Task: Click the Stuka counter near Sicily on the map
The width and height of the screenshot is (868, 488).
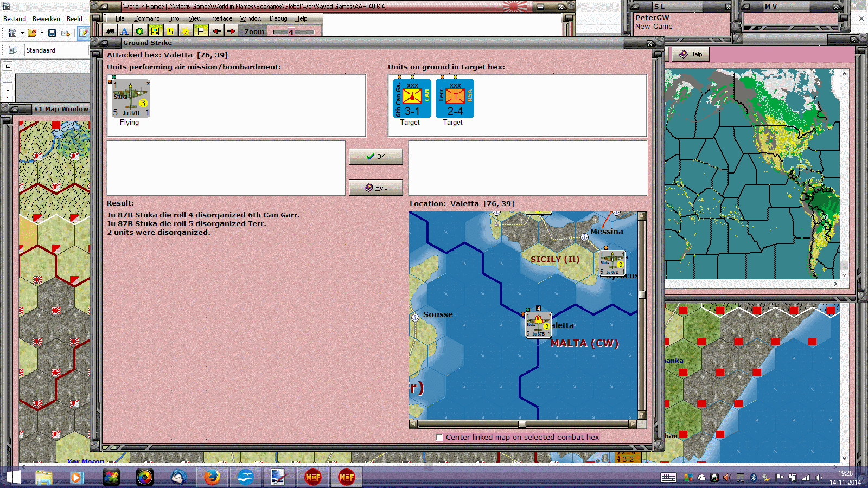Action: [612, 263]
